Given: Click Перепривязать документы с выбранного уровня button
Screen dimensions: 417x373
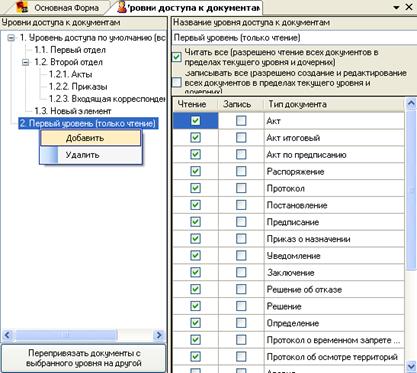Looking at the screenshot, I should [83, 358].
